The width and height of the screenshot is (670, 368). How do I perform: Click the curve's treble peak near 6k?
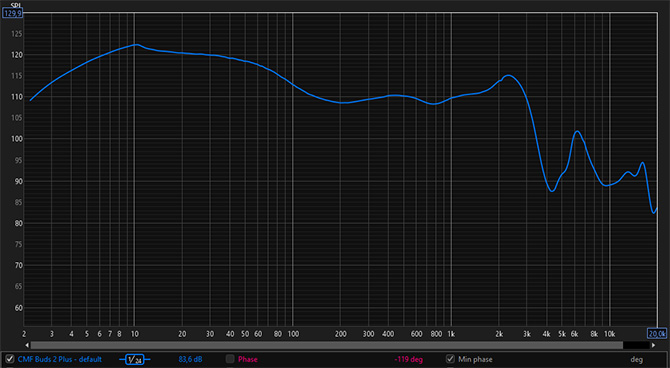pos(577,131)
